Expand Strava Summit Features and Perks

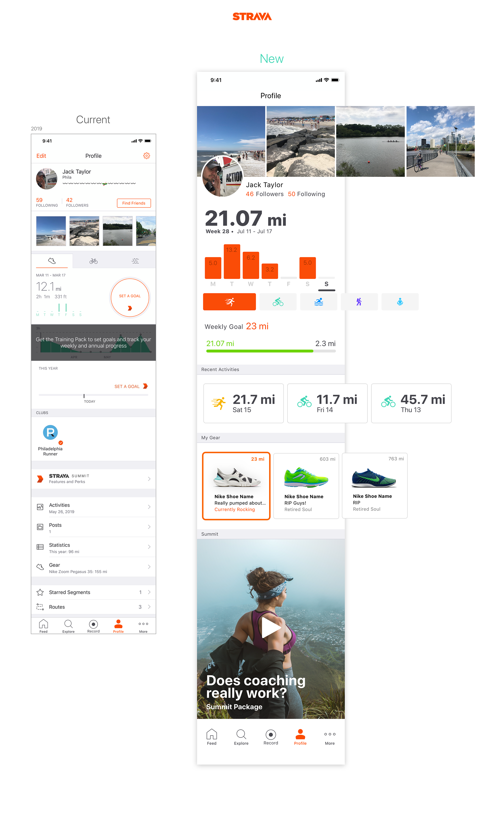[x=93, y=479]
